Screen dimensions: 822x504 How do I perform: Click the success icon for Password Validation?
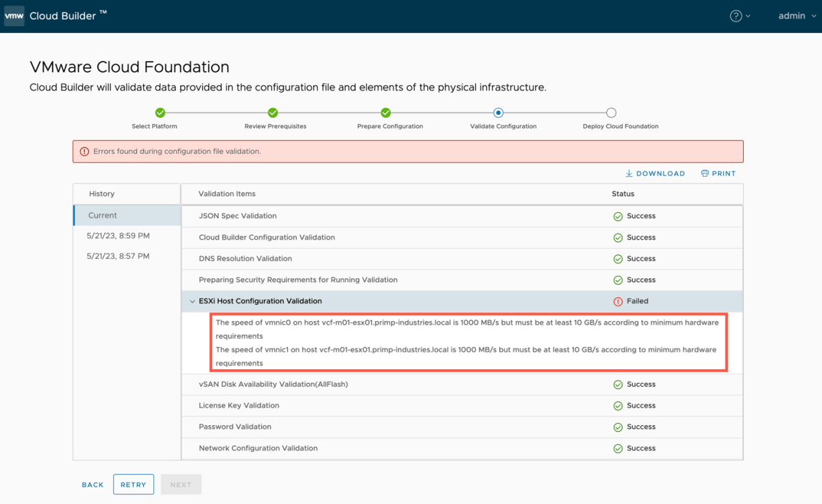click(x=618, y=427)
